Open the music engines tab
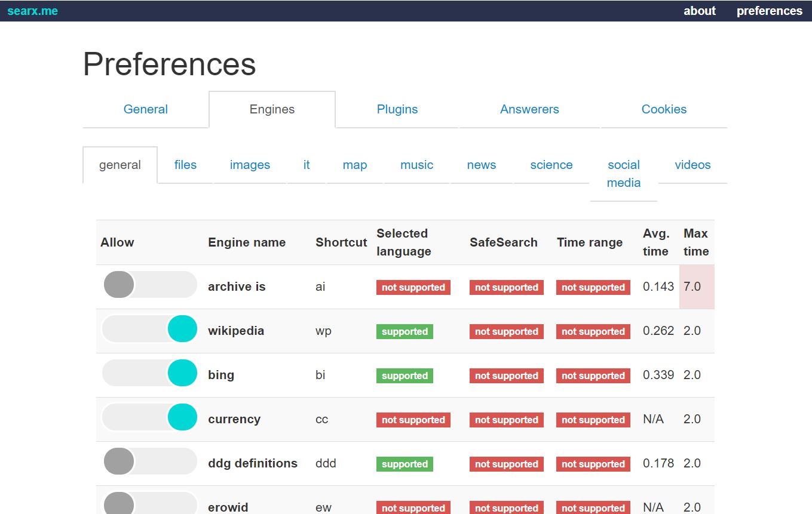Image resolution: width=812 pixels, height=514 pixels. coord(416,165)
